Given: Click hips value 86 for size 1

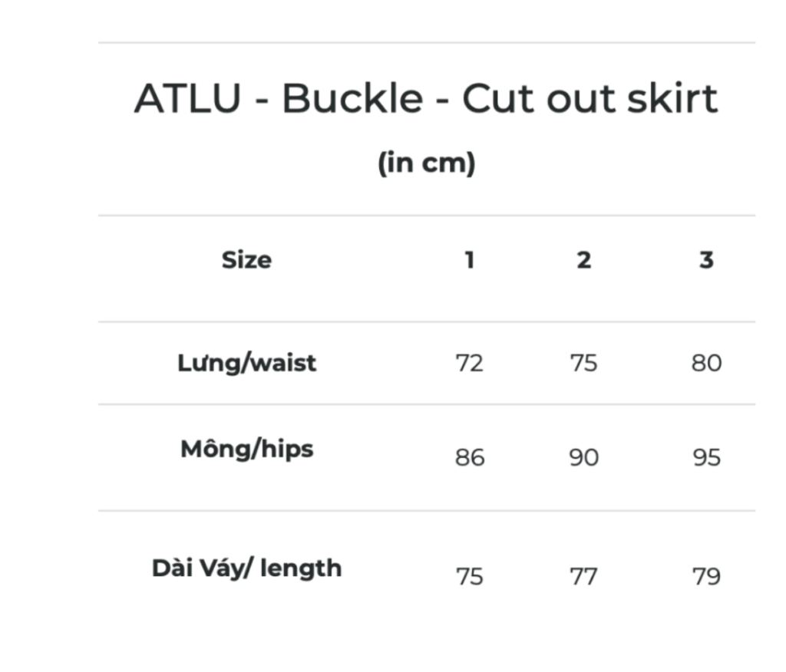Looking at the screenshot, I should click(x=469, y=458).
